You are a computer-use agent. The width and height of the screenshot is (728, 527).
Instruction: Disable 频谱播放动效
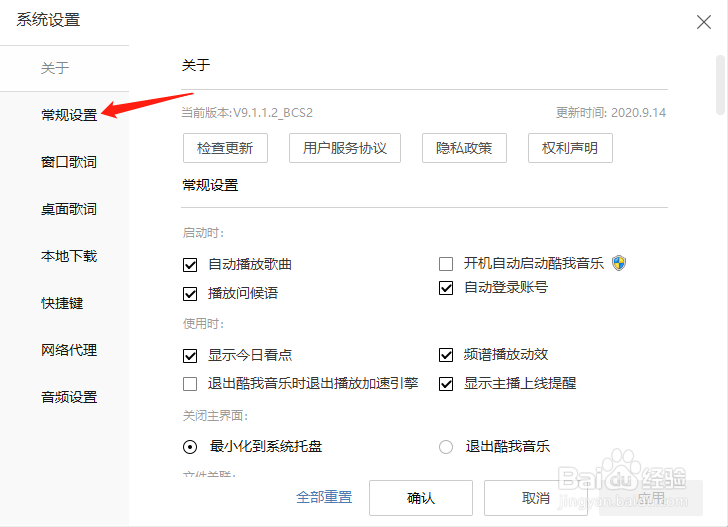(446, 355)
